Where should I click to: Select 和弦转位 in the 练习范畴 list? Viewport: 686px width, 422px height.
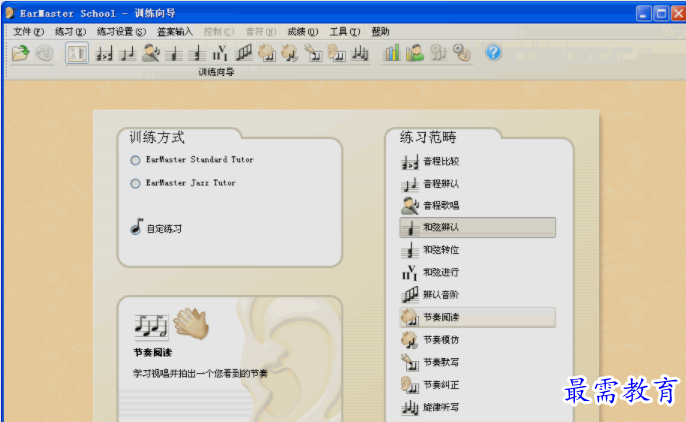477,251
